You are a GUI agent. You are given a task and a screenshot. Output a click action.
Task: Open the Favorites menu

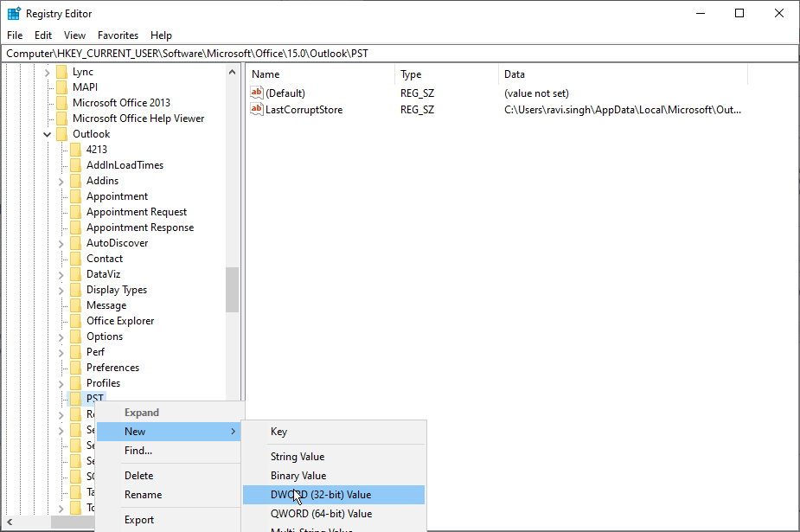click(x=118, y=35)
